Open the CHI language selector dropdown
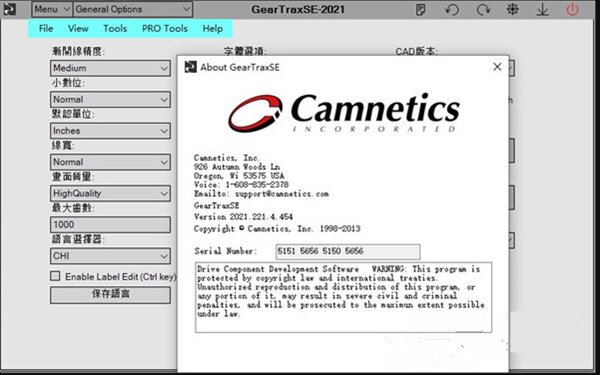The height and width of the screenshot is (375, 600). click(x=110, y=256)
